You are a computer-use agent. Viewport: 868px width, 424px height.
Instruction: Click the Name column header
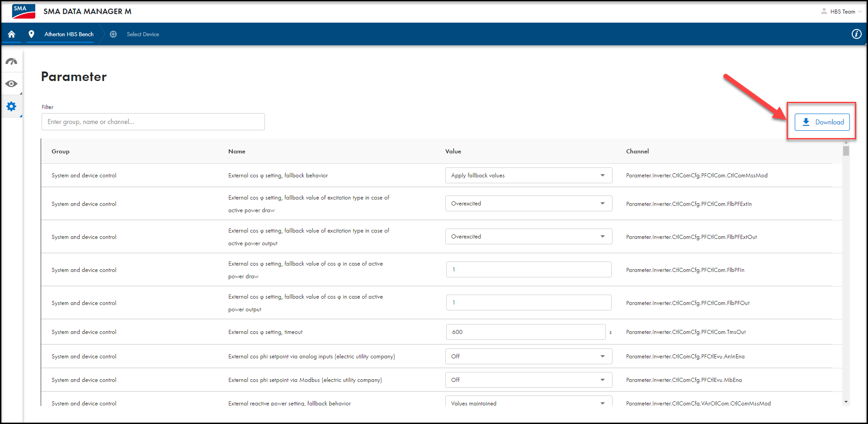pos(237,152)
